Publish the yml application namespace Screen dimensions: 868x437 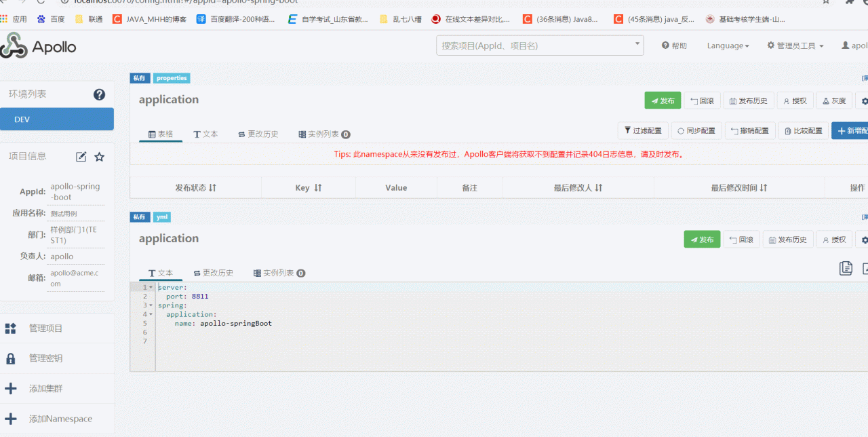[x=702, y=239]
